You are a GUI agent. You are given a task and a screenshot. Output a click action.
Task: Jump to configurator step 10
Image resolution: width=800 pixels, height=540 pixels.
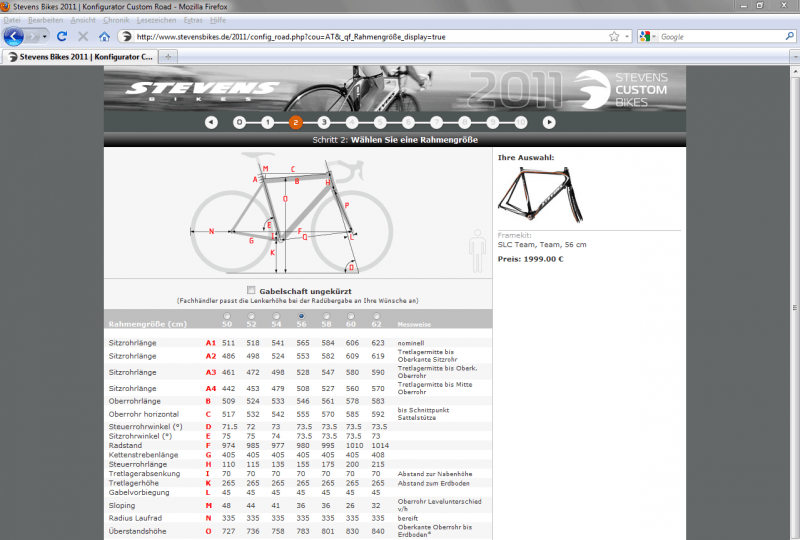click(x=520, y=122)
